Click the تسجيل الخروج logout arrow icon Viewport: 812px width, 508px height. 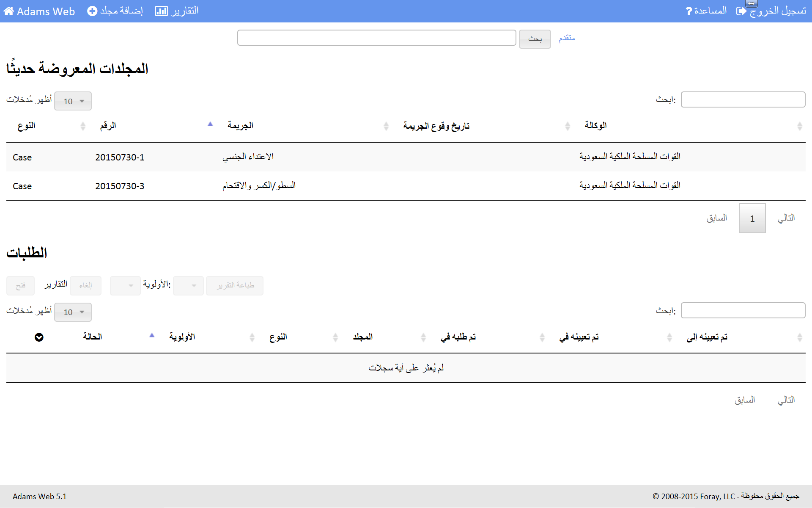(741, 11)
